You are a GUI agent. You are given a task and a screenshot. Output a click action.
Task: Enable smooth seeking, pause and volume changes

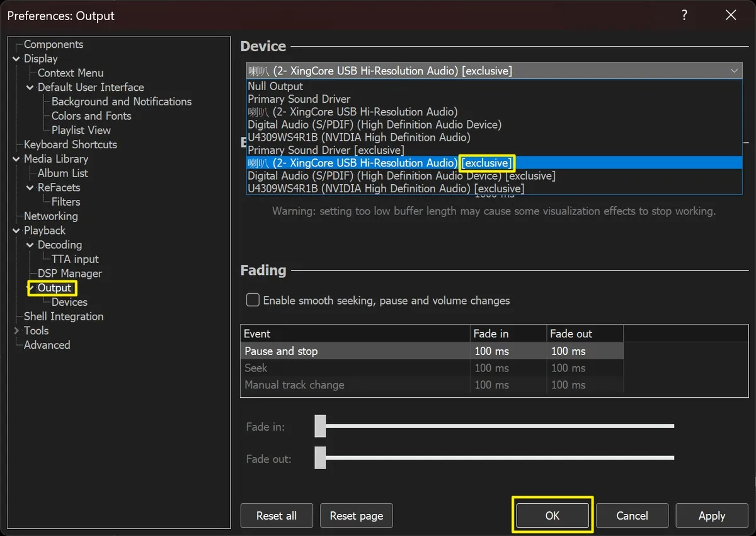(253, 300)
